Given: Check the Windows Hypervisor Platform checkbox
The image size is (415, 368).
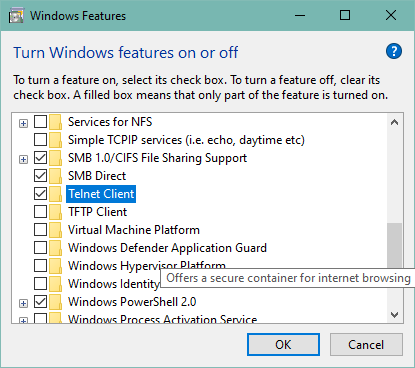Looking at the screenshot, I should tap(40, 266).
